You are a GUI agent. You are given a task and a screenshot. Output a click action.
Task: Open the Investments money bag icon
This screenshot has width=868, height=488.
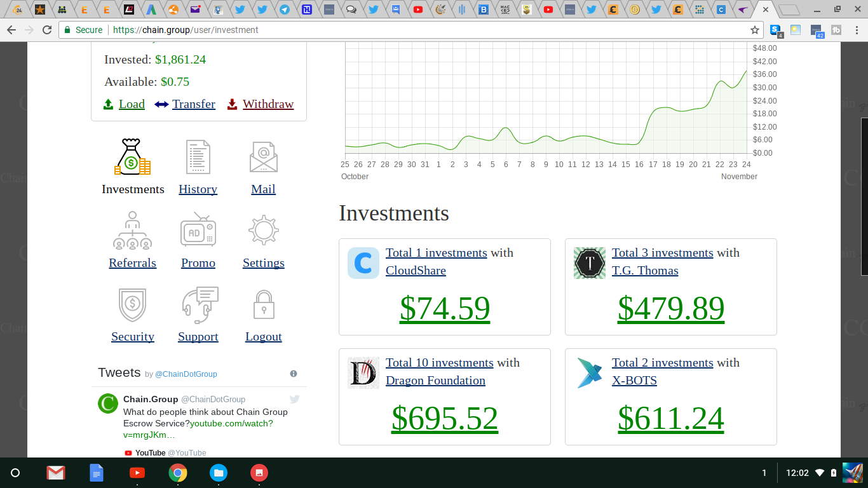coord(132,157)
